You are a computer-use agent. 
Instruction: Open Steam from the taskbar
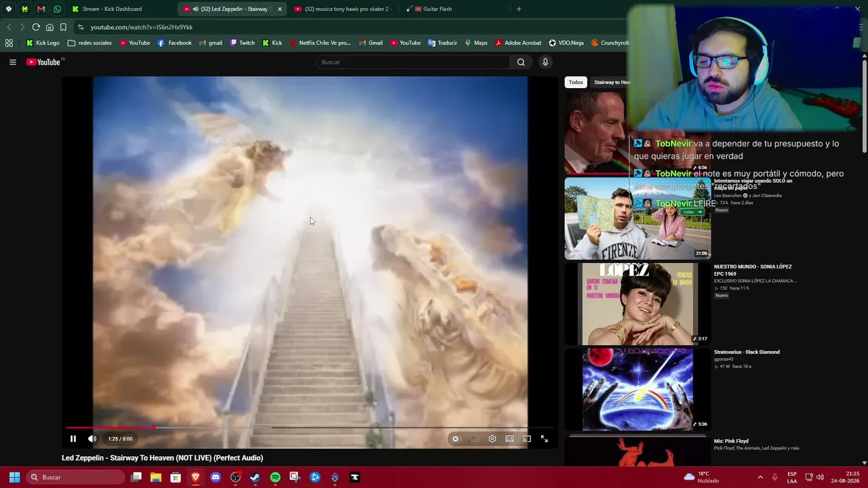click(255, 477)
